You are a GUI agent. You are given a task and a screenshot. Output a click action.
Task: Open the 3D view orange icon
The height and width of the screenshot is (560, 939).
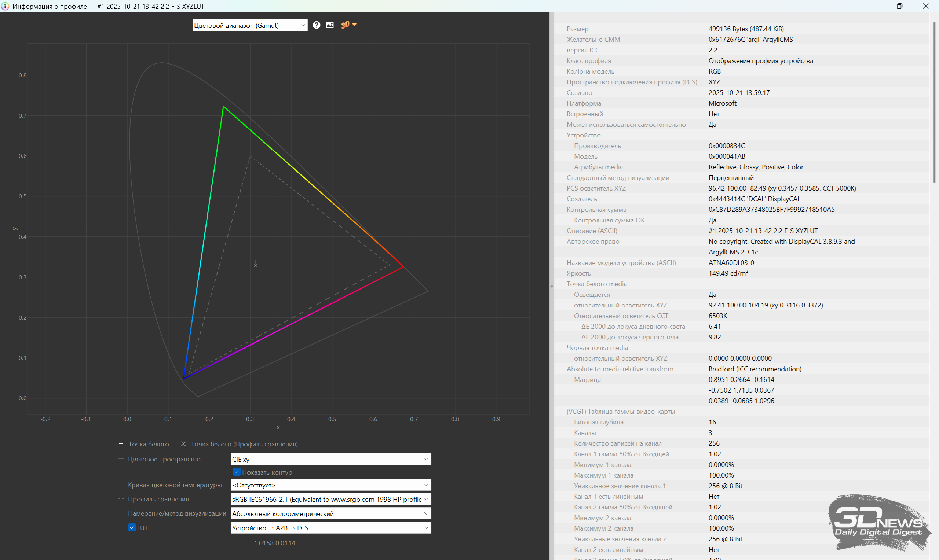[x=345, y=25]
